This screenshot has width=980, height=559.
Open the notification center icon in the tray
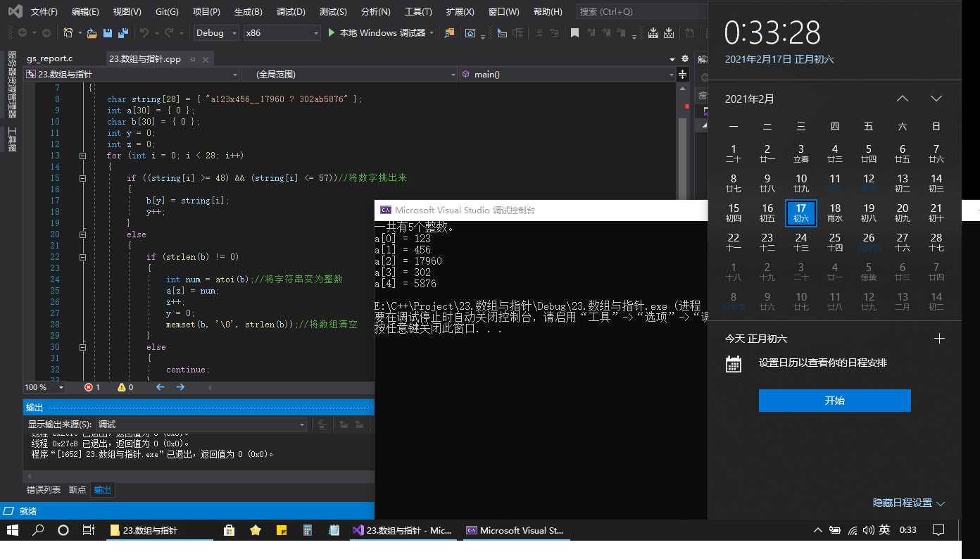pyautogui.click(x=938, y=530)
